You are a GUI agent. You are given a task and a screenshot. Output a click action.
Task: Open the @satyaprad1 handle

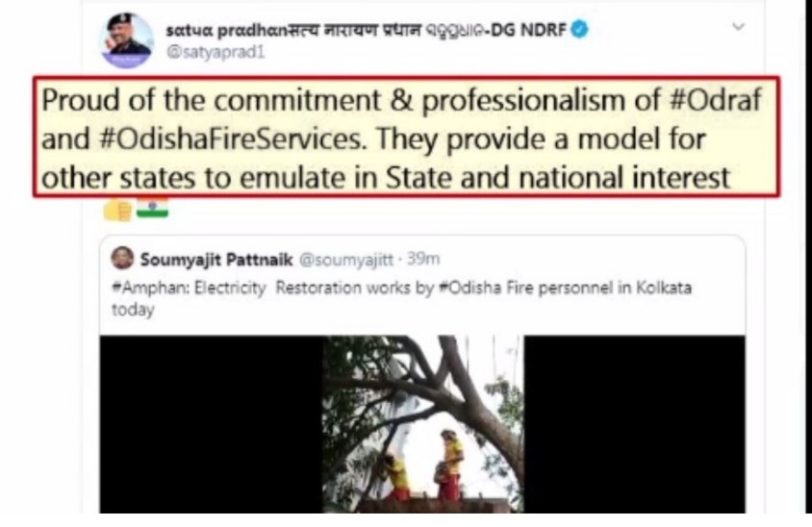216,52
